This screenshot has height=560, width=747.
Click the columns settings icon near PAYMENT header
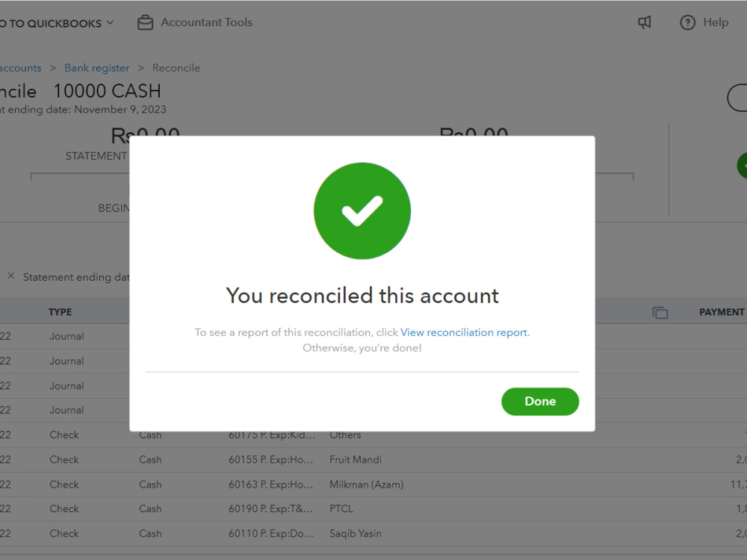point(660,313)
